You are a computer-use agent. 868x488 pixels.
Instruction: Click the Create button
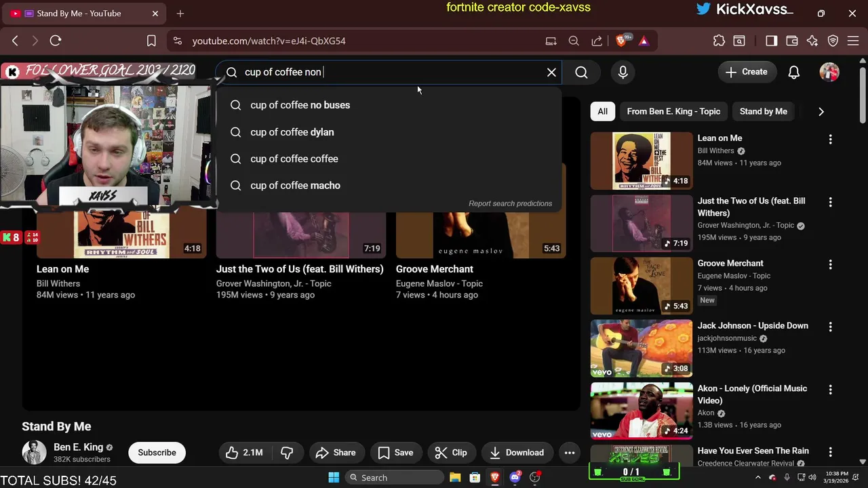pos(747,72)
